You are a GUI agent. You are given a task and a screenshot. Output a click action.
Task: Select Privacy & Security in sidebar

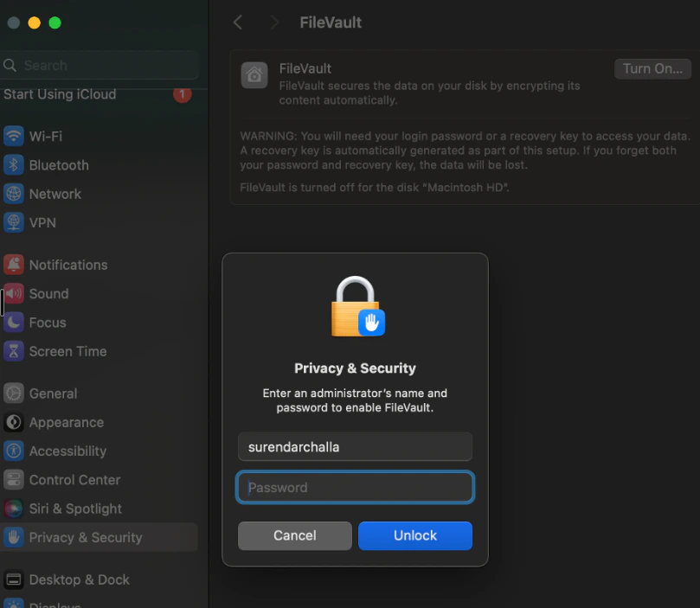100,537
